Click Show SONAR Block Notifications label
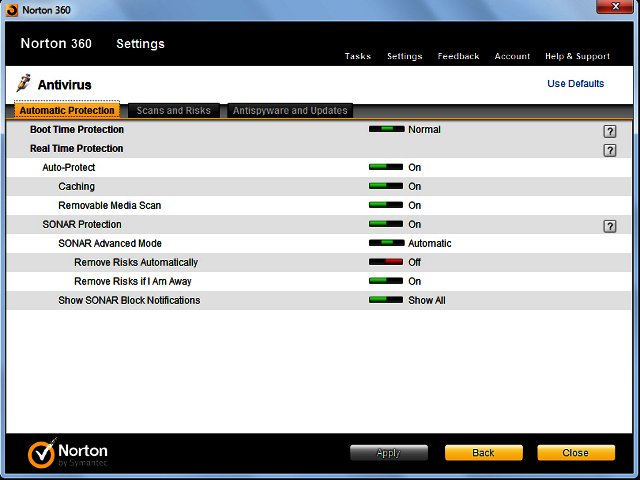Screen dimensions: 640x480 (x=129, y=300)
